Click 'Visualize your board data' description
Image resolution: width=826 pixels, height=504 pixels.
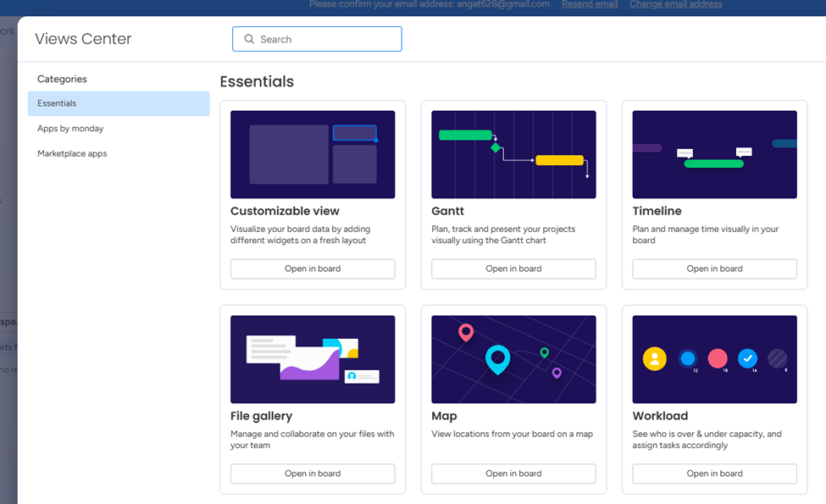300,235
